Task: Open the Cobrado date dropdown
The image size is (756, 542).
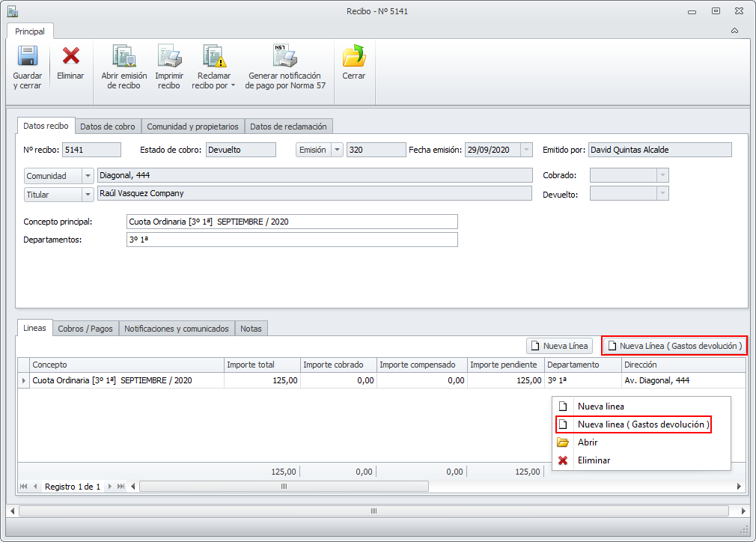Action: [663, 175]
